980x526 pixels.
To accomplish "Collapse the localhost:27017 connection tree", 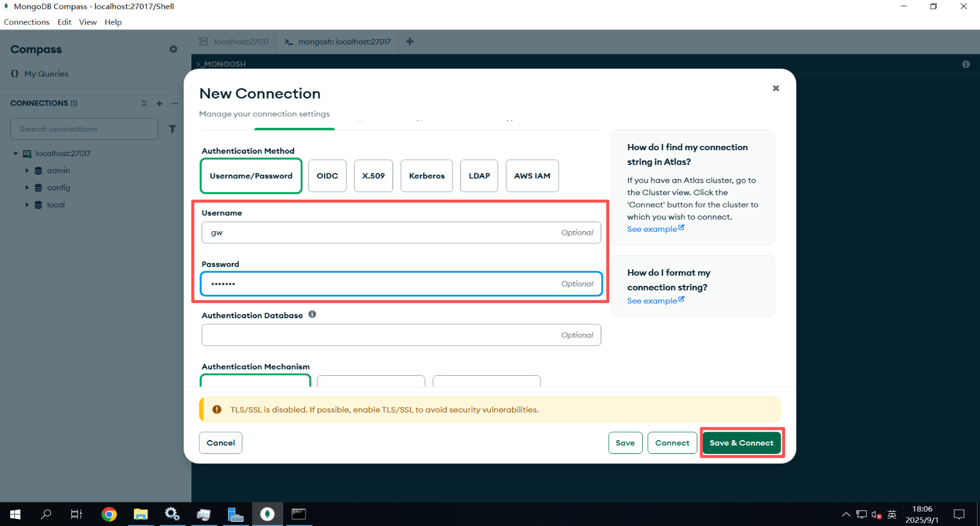I will (x=16, y=154).
